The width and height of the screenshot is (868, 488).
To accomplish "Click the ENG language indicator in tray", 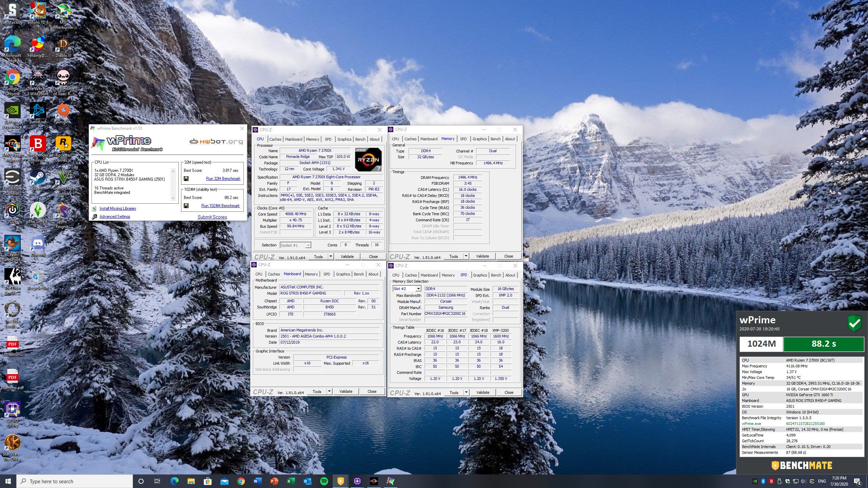I will coord(822,481).
